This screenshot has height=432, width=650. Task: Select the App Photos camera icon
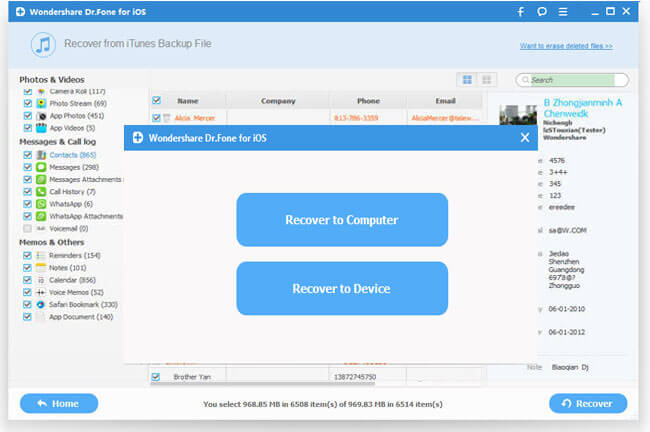pos(41,116)
